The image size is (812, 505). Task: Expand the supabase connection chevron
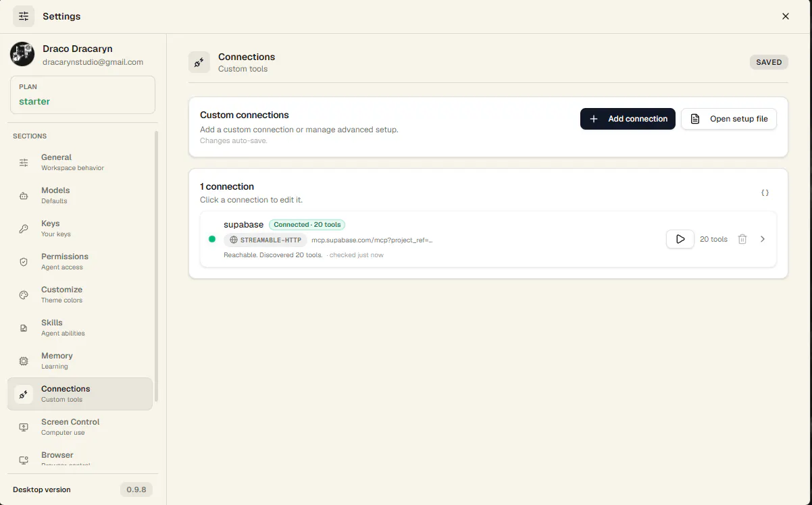[763, 239]
